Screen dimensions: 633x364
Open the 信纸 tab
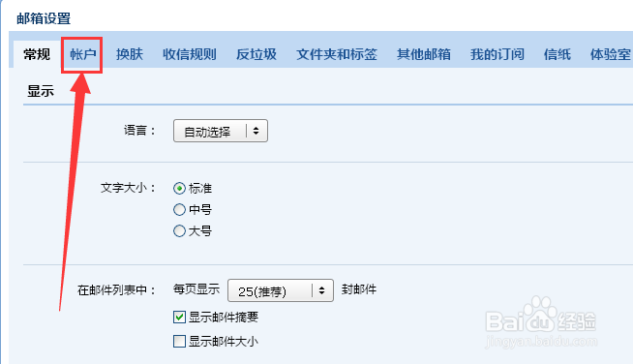coord(558,54)
